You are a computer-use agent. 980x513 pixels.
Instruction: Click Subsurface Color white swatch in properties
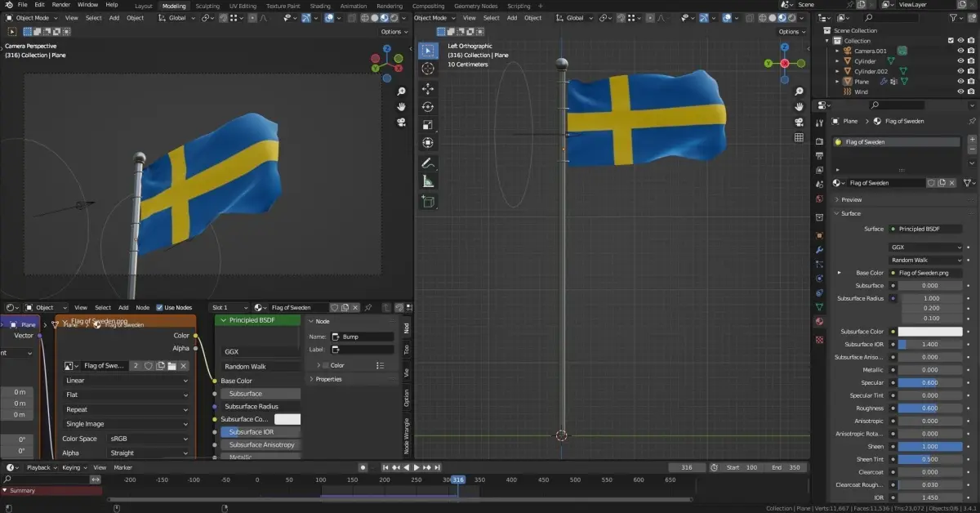(x=930, y=332)
